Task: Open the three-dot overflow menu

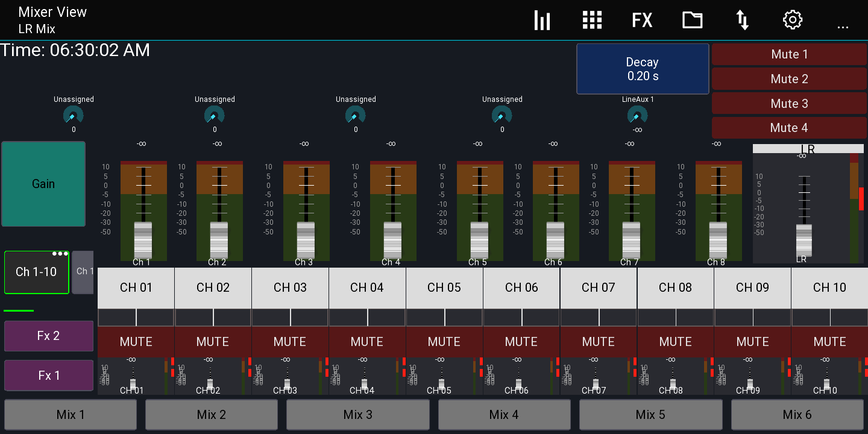Action: pos(843,24)
